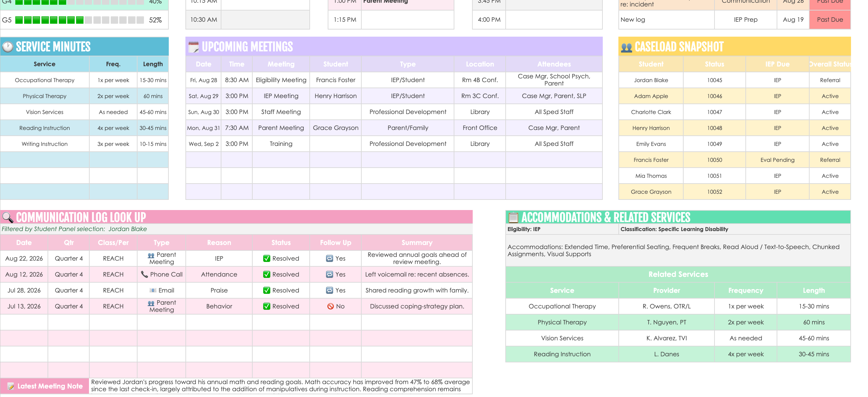Click provider K. Alvarez, TVI
Viewport: 868px width, 397px height.
666,338
